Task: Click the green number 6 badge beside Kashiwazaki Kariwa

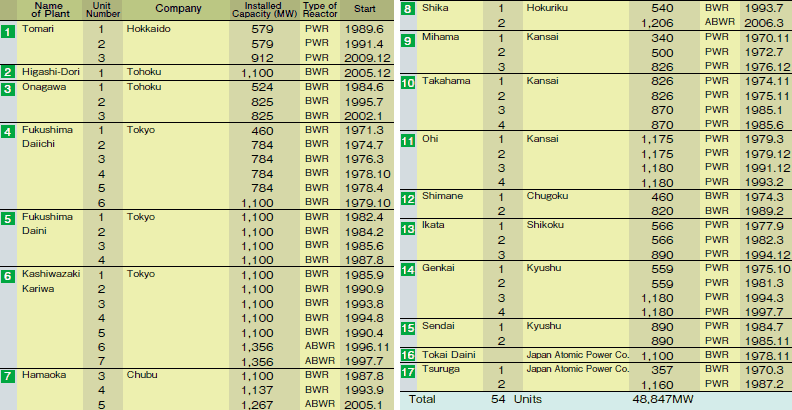Action: (x=8, y=276)
